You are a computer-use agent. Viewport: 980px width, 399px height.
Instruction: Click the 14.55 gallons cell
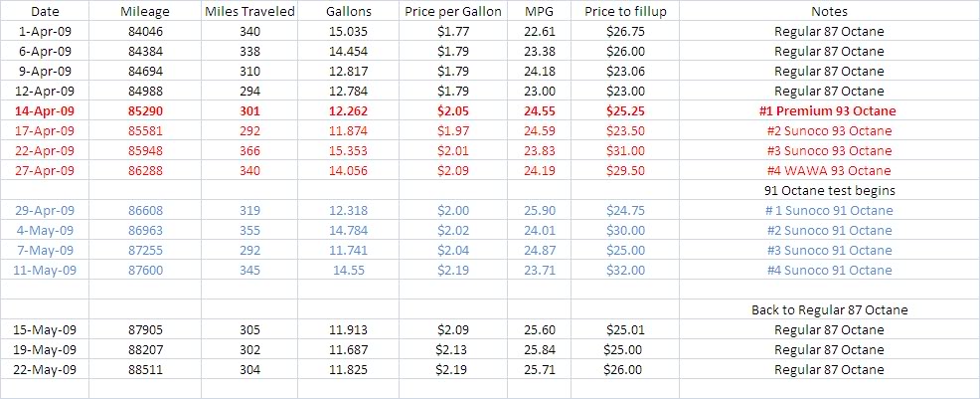[x=348, y=271]
